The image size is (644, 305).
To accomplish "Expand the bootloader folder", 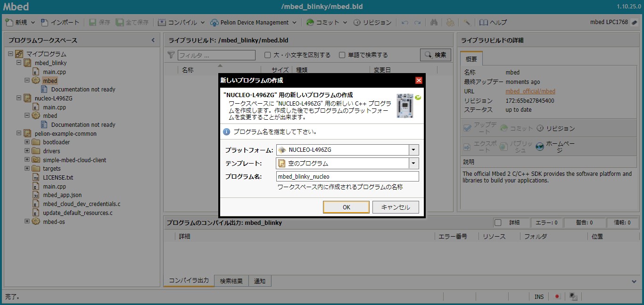I will tap(27, 142).
